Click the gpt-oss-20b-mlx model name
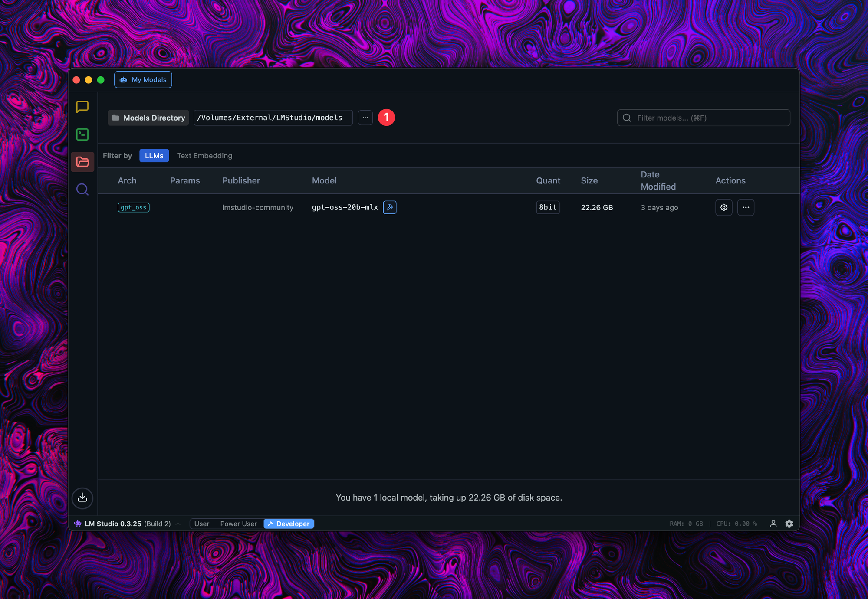 345,207
